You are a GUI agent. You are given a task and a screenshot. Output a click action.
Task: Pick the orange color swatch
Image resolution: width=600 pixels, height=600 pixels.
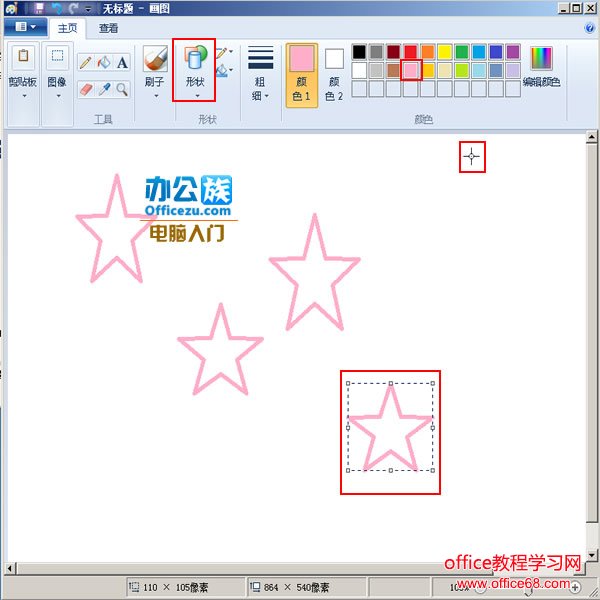[428, 52]
